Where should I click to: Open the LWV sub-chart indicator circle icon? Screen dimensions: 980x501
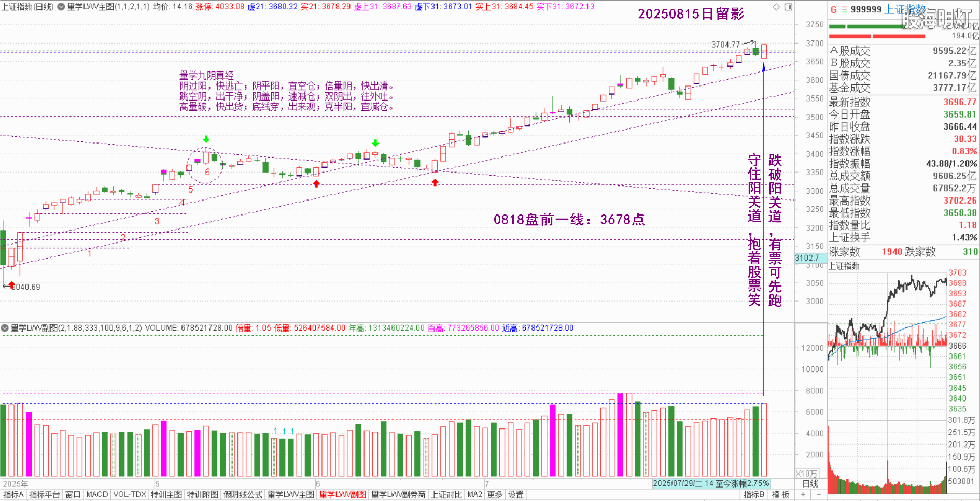(x=5, y=328)
